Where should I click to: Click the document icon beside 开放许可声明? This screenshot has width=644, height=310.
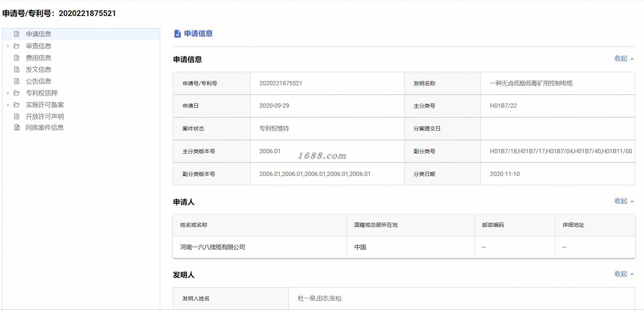[x=16, y=116]
